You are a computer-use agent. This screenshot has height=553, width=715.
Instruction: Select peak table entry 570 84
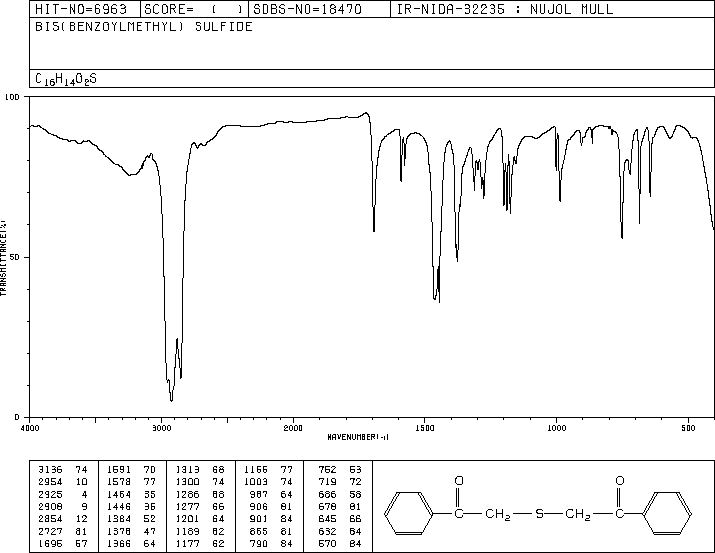(340, 543)
